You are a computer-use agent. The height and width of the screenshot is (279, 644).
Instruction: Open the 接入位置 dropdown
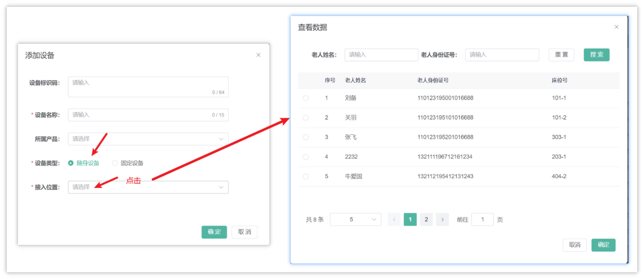click(x=148, y=187)
